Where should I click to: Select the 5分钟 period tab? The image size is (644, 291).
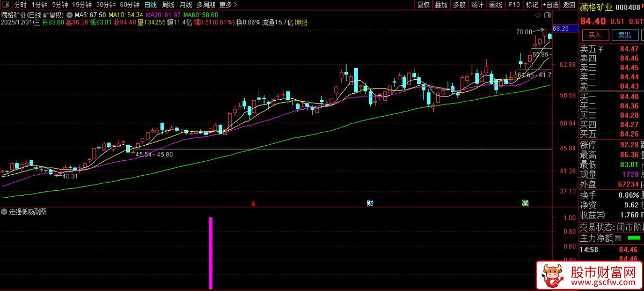point(60,5)
